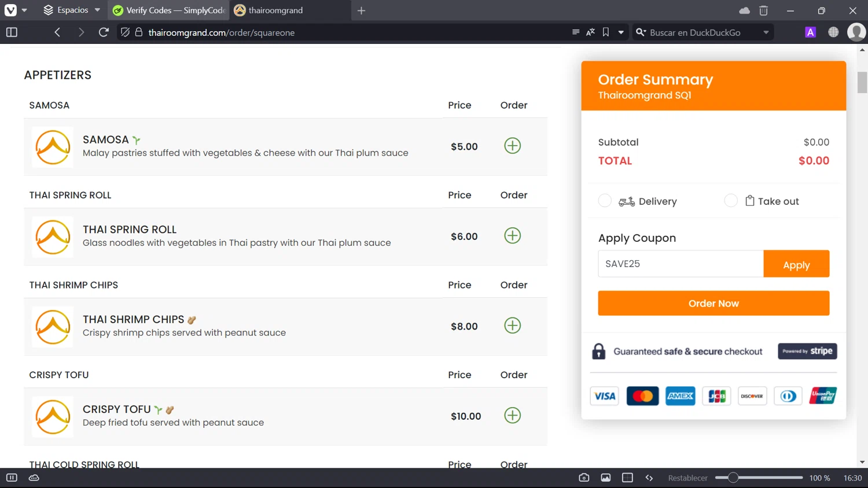The height and width of the screenshot is (488, 868).
Task: Click the CRISPY TOFU item thumbnail
Action: [x=53, y=416]
